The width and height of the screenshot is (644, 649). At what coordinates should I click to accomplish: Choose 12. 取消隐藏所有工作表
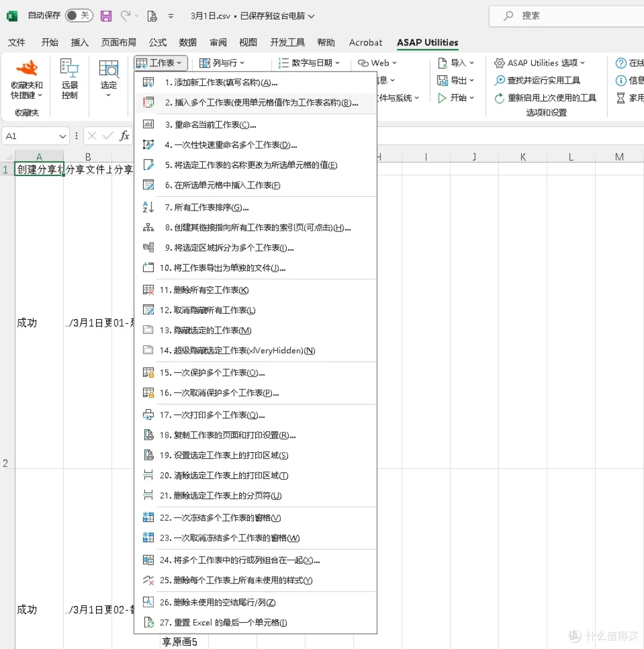pyautogui.click(x=255, y=310)
